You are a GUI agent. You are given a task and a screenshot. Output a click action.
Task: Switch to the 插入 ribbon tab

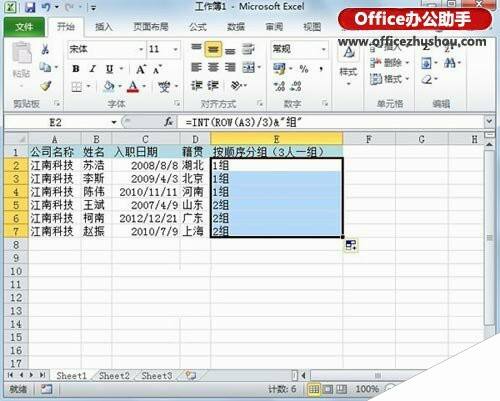coord(104,27)
